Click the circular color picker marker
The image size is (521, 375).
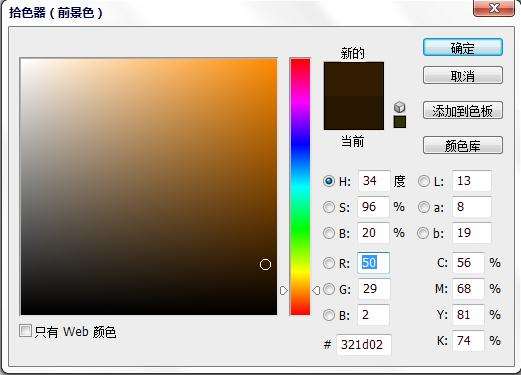[x=265, y=264]
